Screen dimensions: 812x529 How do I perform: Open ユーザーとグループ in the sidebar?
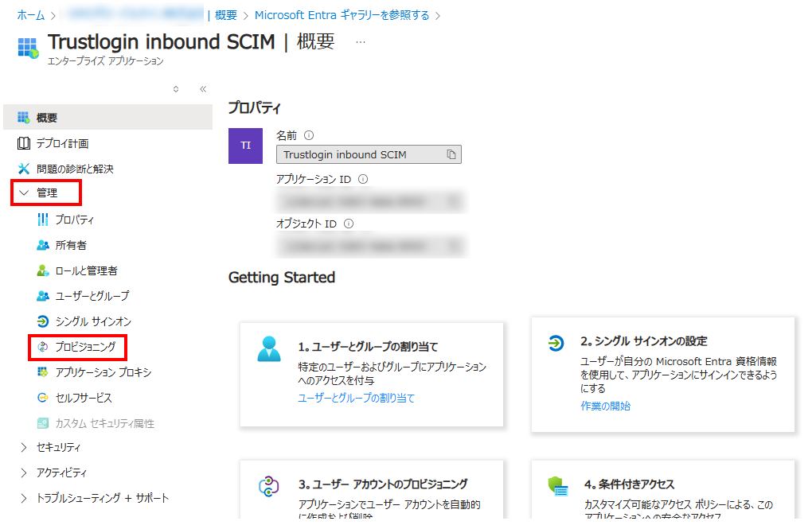tap(92, 296)
